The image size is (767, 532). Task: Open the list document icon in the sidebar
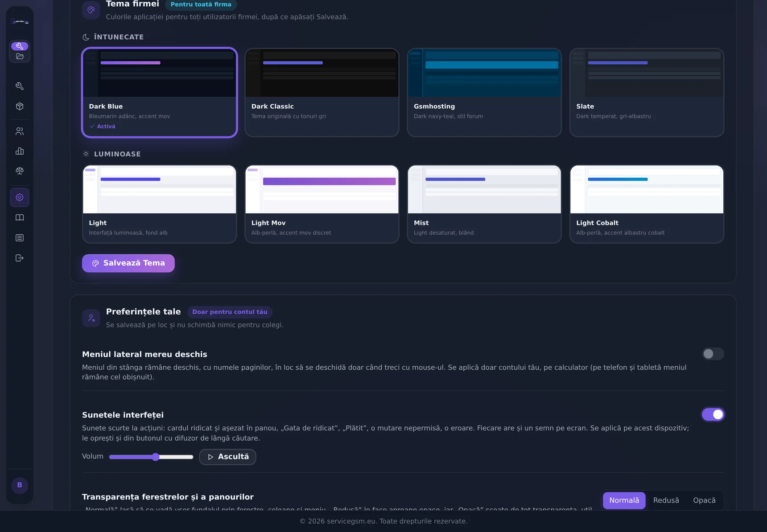[20, 238]
